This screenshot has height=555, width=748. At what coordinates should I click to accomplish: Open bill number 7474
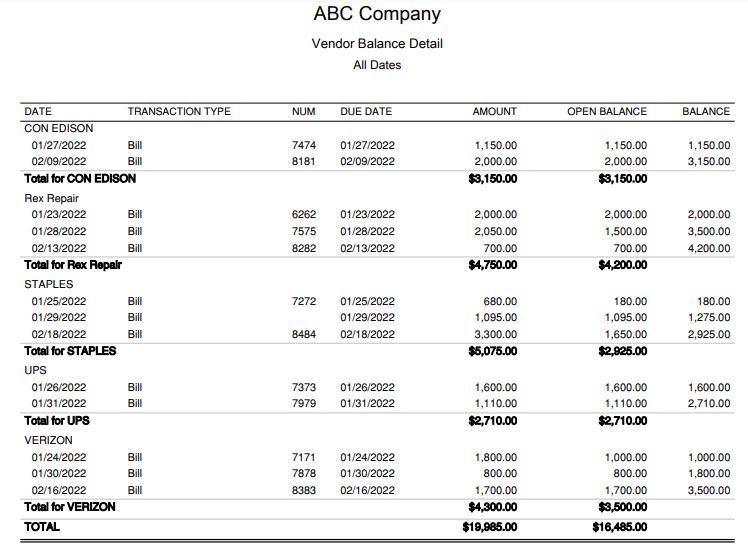304,145
